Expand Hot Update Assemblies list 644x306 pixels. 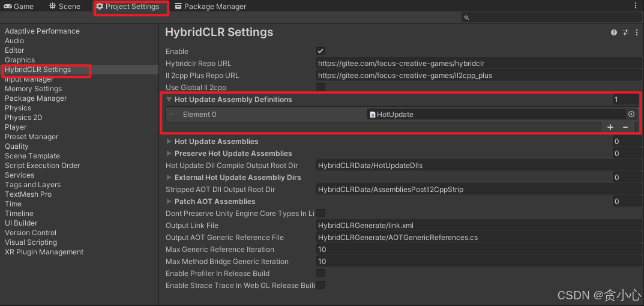[169, 141]
